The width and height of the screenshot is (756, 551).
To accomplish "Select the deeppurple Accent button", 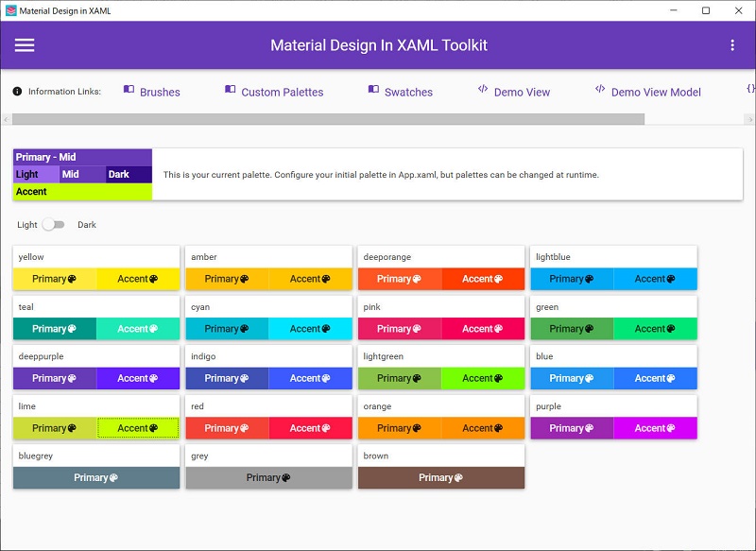I will click(x=137, y=378).
